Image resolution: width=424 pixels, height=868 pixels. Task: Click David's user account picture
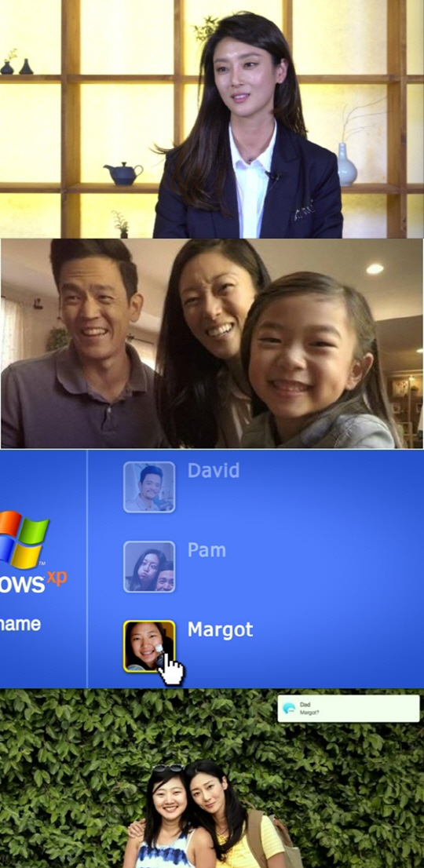pos(149,487)
